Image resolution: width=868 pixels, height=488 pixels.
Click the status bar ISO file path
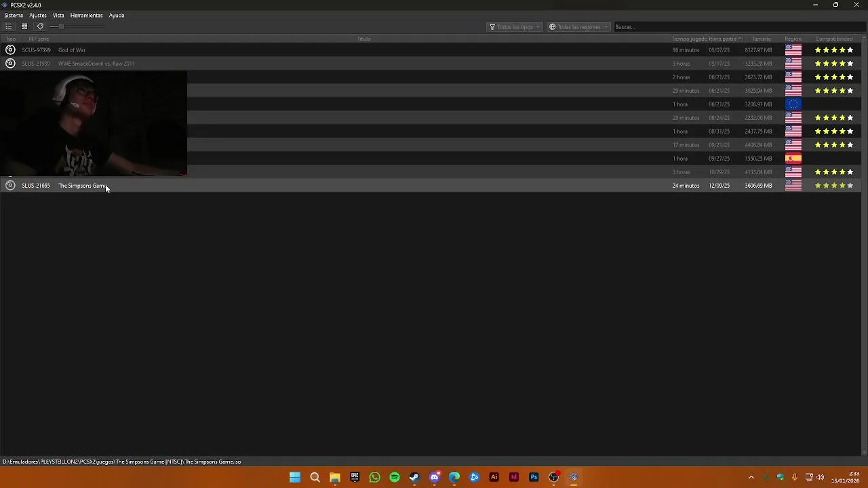121,462
